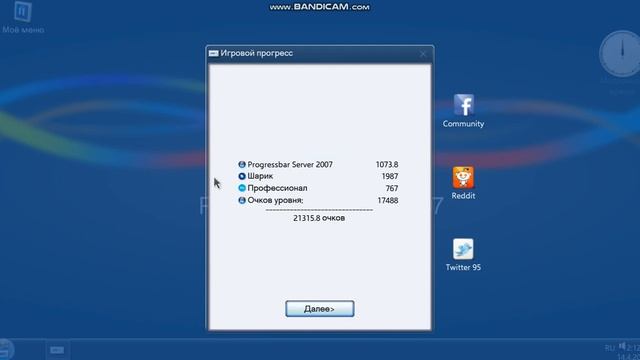Viewport: 640px width, 360px height.
Task: Click the score value 767
Action: tap(392, 188)
